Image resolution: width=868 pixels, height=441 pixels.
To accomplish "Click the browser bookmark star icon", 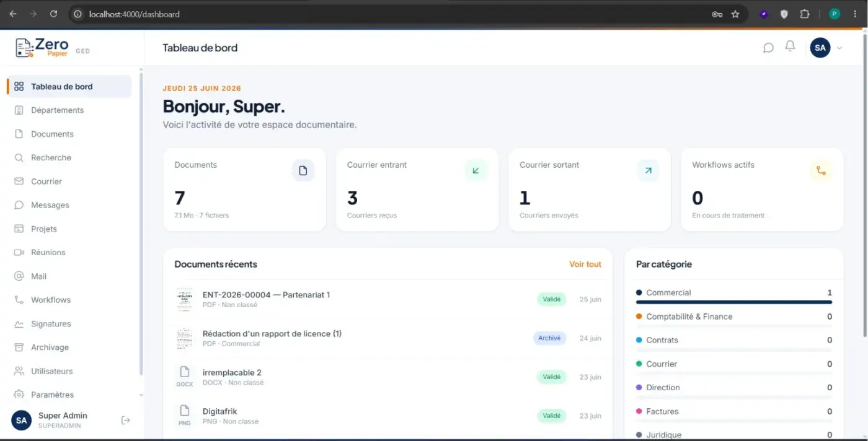I will pos(735,14).
